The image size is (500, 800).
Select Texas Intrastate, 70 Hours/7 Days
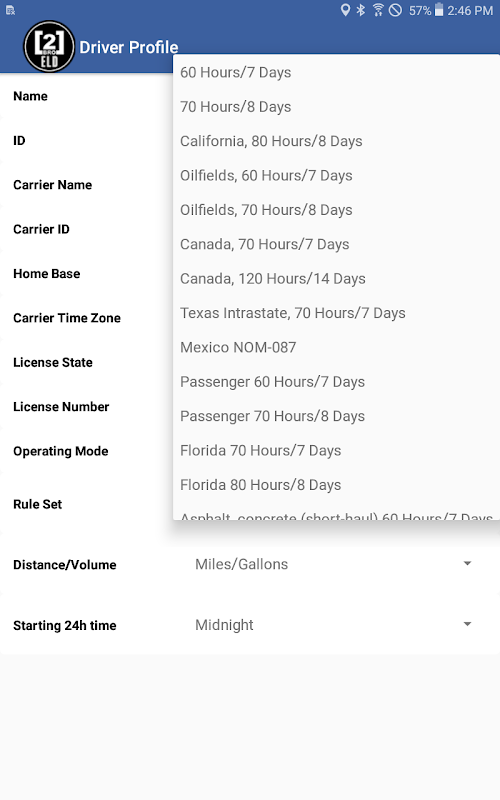[x=336, y=313]
